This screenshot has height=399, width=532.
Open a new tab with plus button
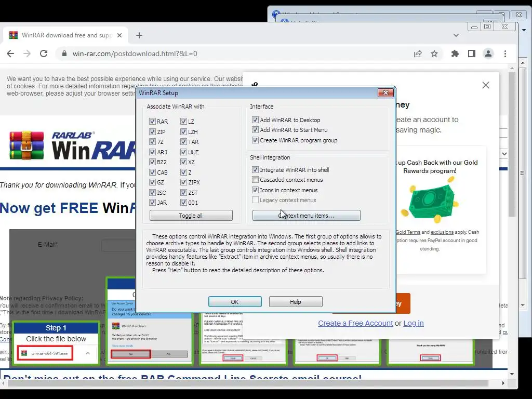click(139, 35)
